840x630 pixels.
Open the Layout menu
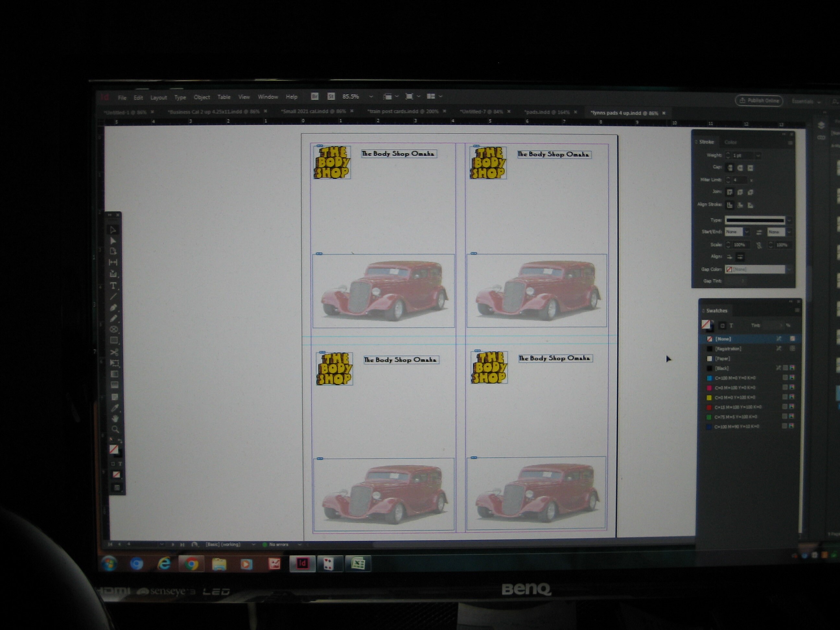(x=158, y=98)
